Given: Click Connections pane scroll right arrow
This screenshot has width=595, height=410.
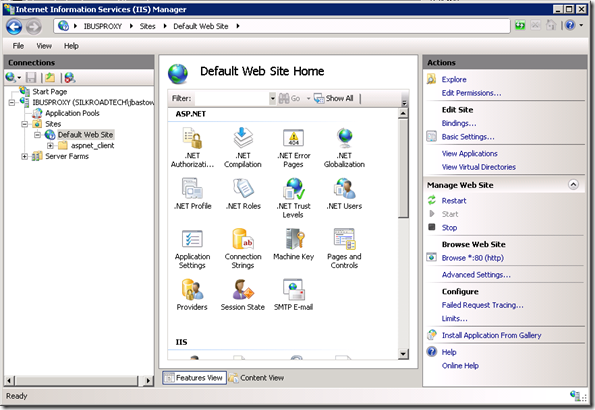Looking at the screenshot, I should pyautogui.click(x=148, y=380).
